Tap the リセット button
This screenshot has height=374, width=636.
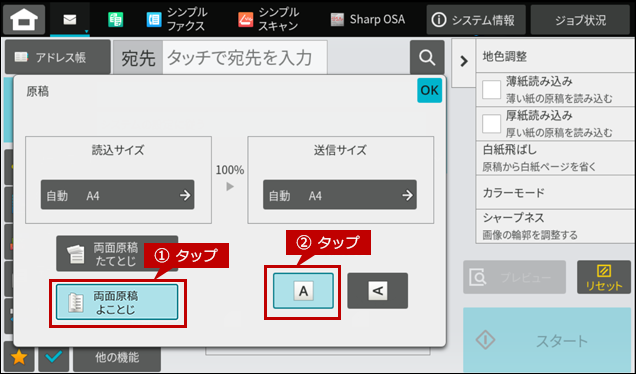[604, 277]
